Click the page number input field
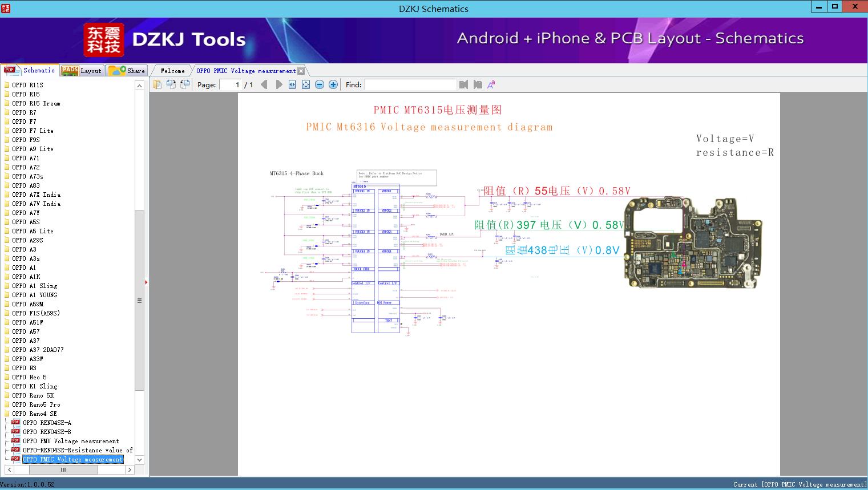 230,84
